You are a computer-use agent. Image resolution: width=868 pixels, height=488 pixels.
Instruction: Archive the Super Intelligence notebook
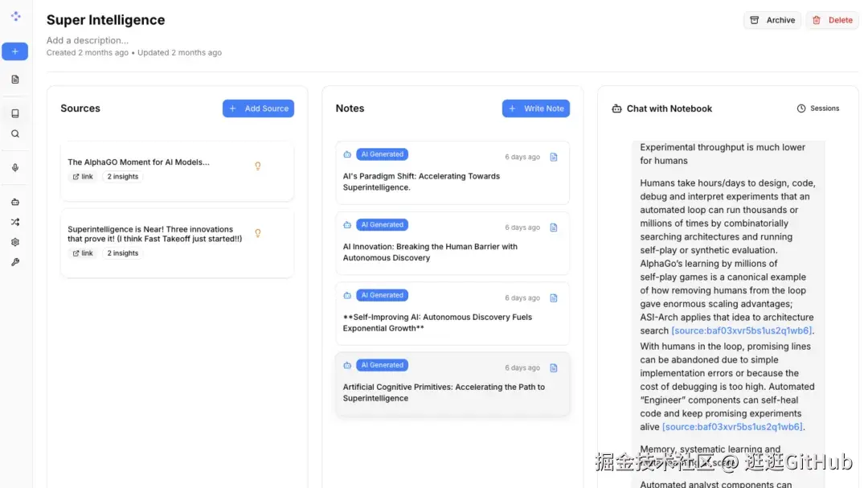pyautogui.click(x=772, y=20)
